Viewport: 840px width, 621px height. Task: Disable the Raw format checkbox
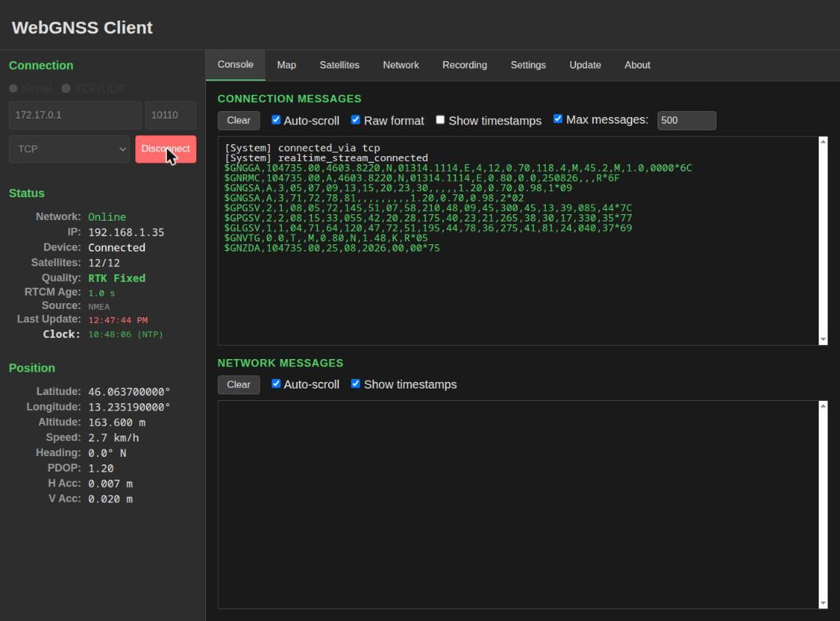(x=355, y=119)
